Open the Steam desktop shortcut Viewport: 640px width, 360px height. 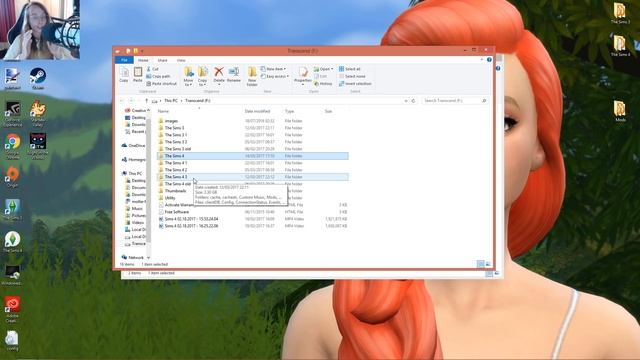[x=38, y=79]
